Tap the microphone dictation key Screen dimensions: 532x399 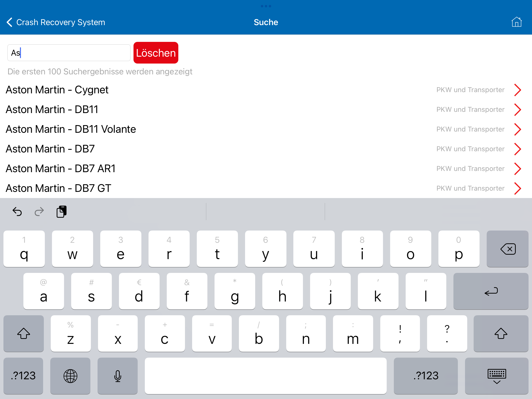[x=118, y=376]
